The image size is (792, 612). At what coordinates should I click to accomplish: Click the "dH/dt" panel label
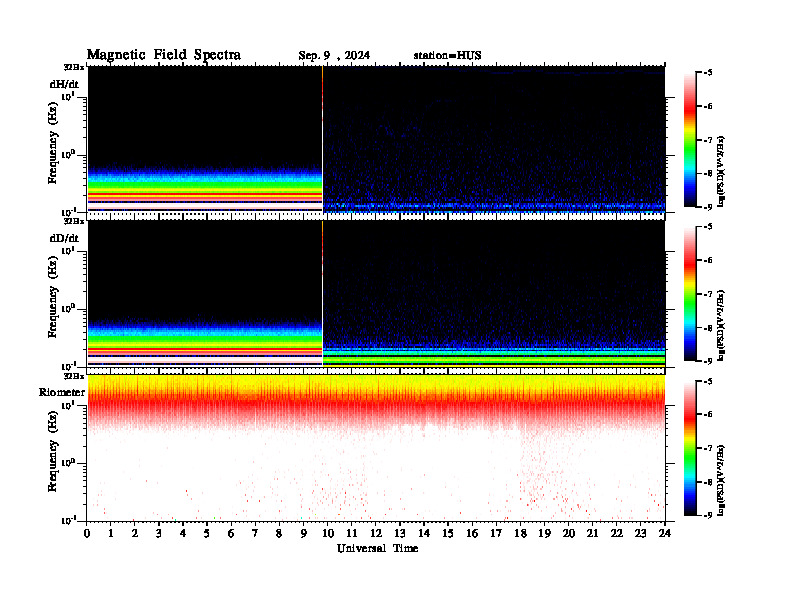[64, 84]
